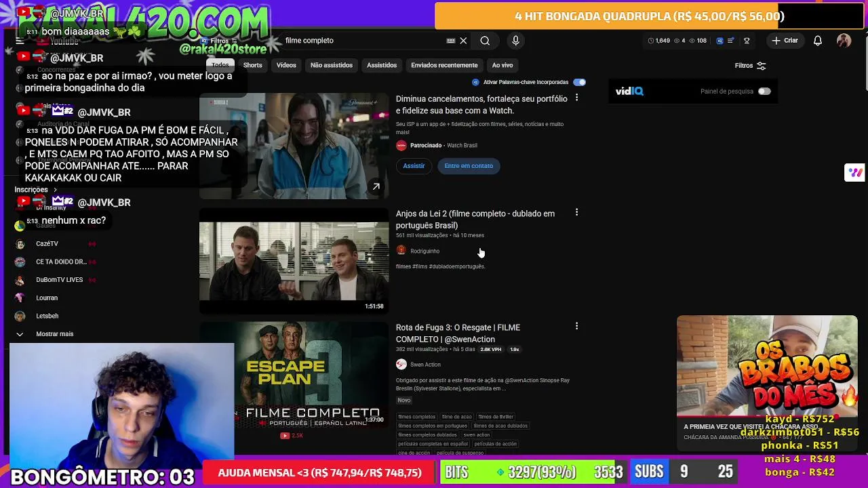Image resolution: width=868 pixels, height=488 pixels.
Task: Open the notifications bell
Action: pos(818,41)
